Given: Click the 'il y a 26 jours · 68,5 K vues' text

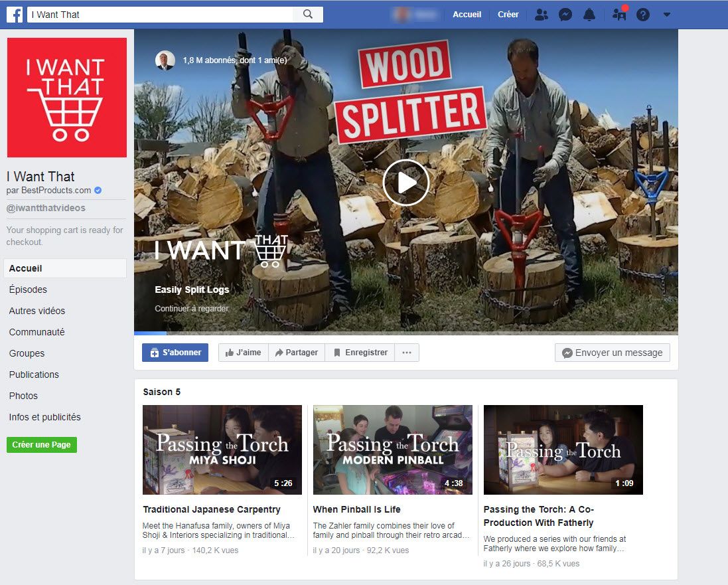Looking at the screenshot, I should coord(531,564).
